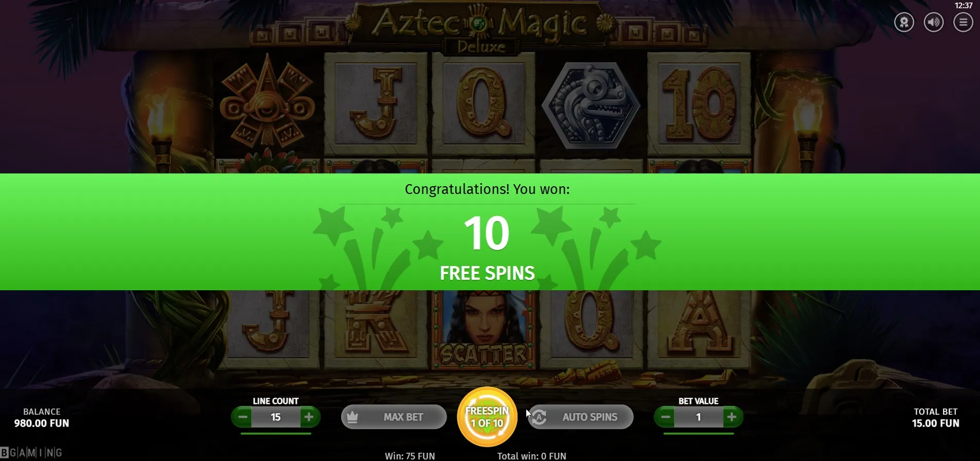Open the hamburger menu icon
This screenshot has width=980, height=461.
(963, 22)
